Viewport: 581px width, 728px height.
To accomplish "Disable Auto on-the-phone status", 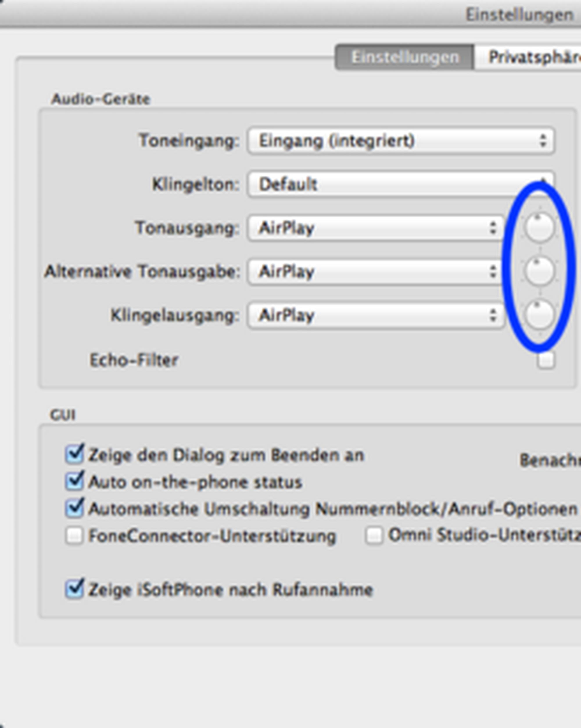I will (x=74, y=481).
